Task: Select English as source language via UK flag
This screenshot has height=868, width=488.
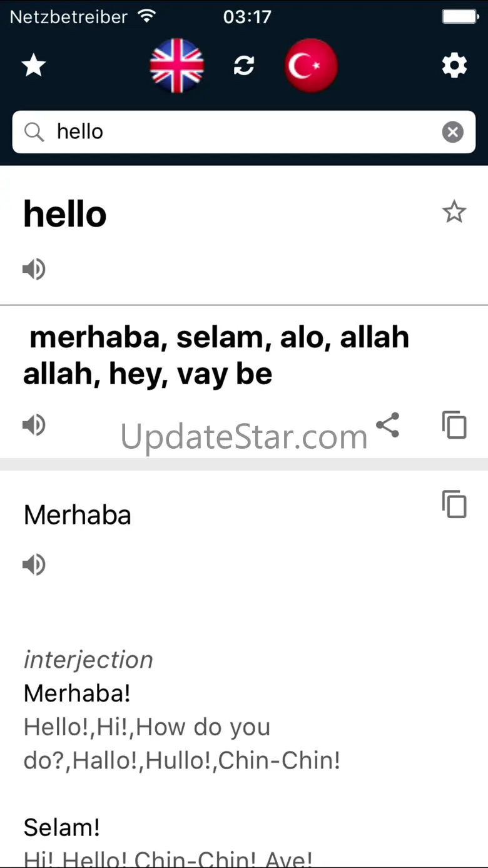Action: [x=177, y=65]
